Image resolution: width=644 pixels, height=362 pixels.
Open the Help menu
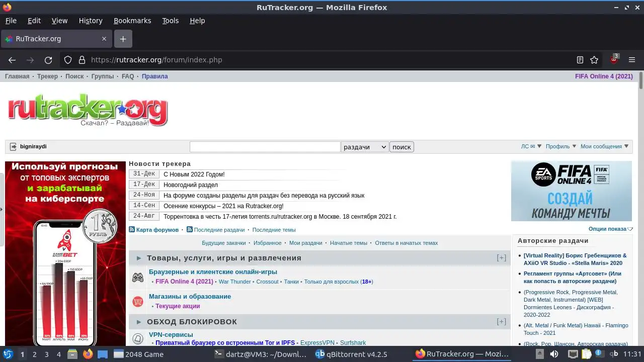[197, 21]
